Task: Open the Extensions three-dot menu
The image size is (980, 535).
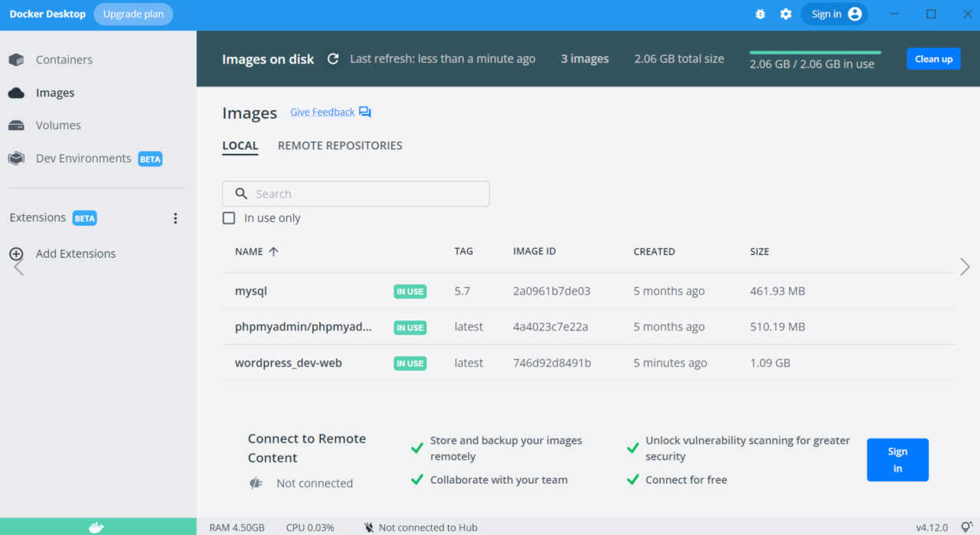Action: pyautogui.click(x=175, y=218)
